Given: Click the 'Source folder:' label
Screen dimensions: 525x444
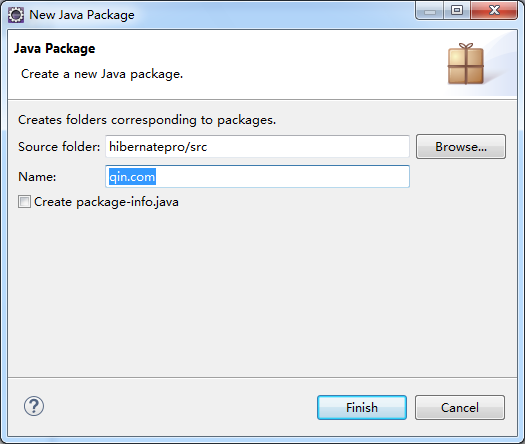Looking at the screenshot, I should pyautogui.click(x=59, y=147).
